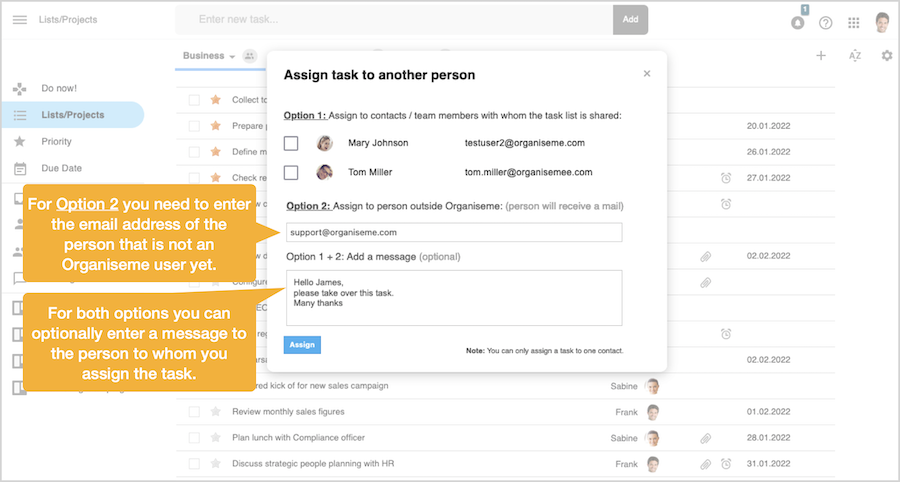
Task: Click the alarm icon on the 31.01.2022 row
Action: click(x=726, y=464)
